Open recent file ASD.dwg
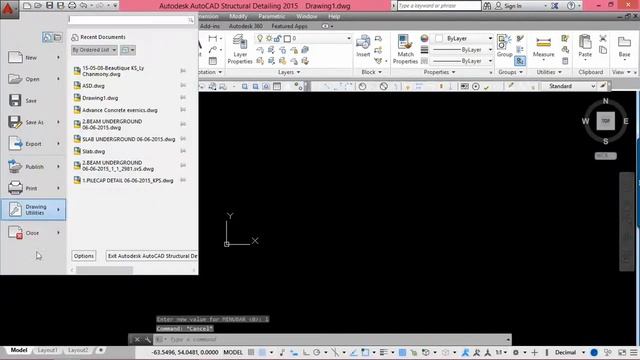The height and width of the screenshot is (360, 640). (x=93, y=86)
